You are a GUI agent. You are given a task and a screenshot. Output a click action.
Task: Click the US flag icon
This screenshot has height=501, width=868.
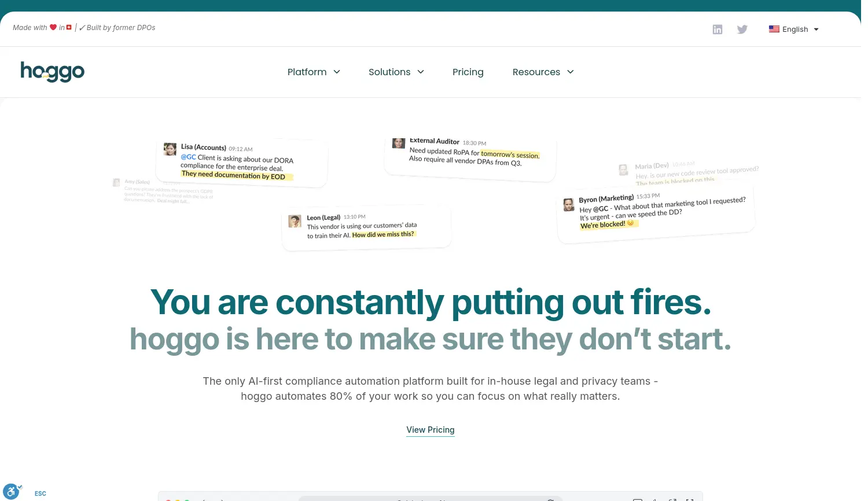click(774, 29)
